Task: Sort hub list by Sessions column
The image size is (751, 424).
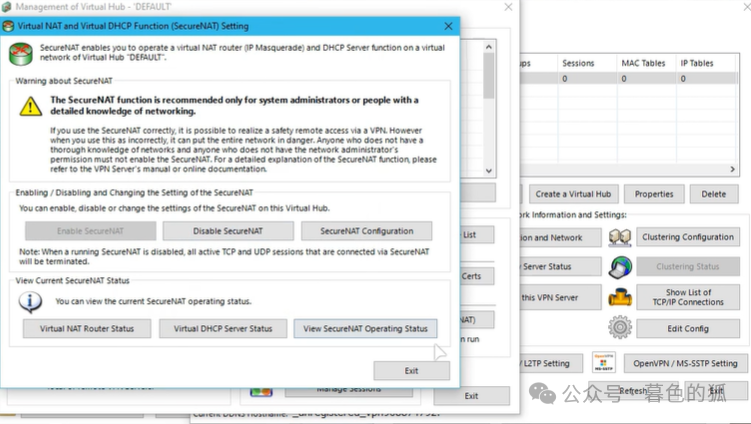Action: (x=586, y=63)
